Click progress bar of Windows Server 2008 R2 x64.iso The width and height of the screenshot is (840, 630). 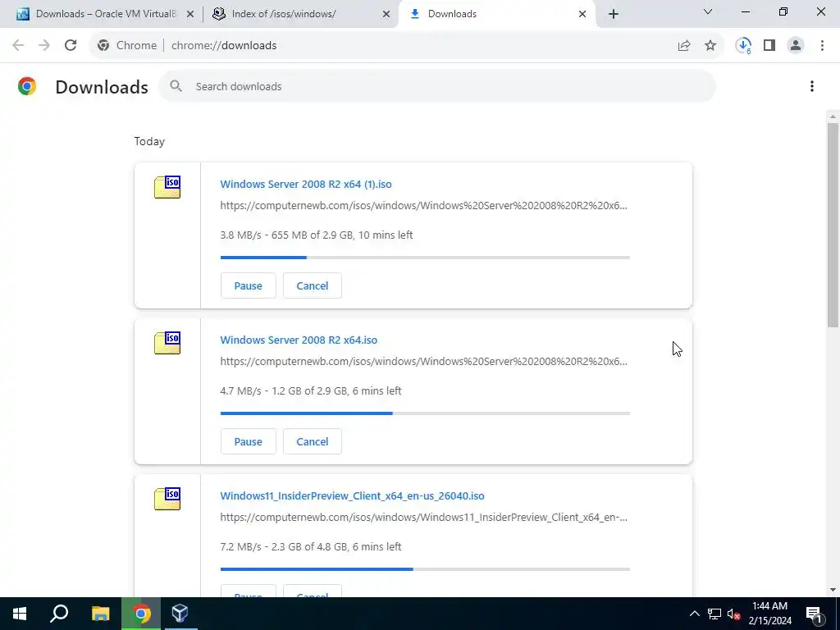point(426,413)
